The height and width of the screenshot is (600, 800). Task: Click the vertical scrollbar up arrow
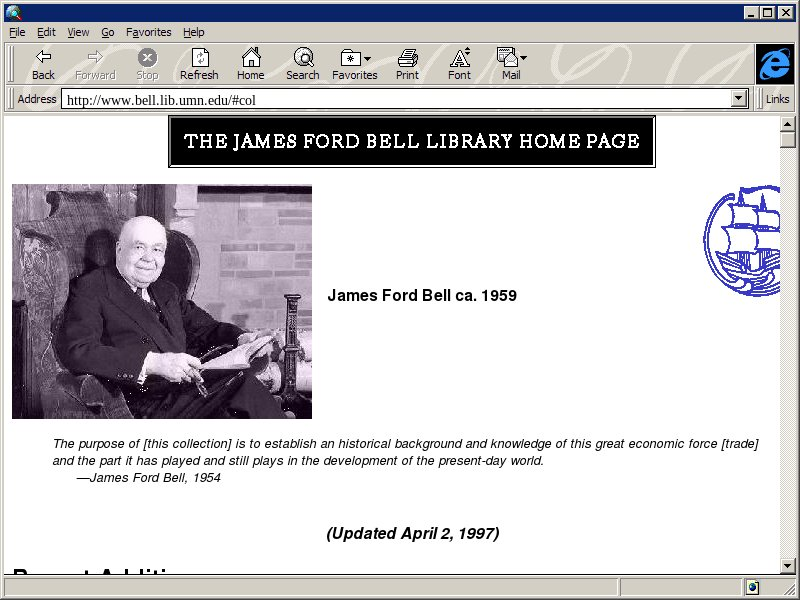pos(788,124)
